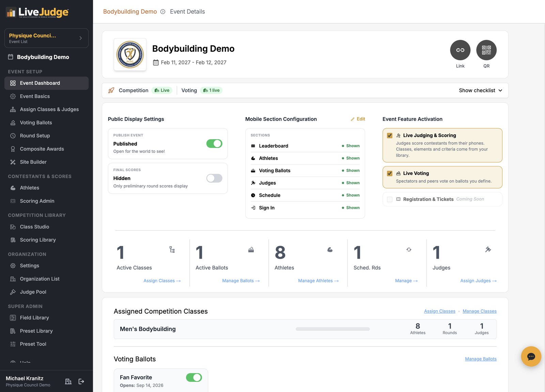Go to Scoring Admin
The image size is (545, 392).
click(x=46, y=201)
